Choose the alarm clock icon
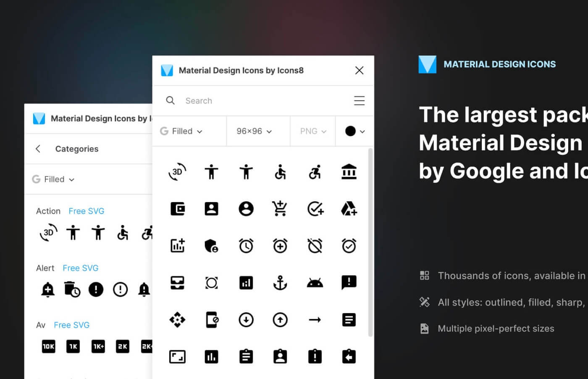588x379 pixels. pos(246,246)
